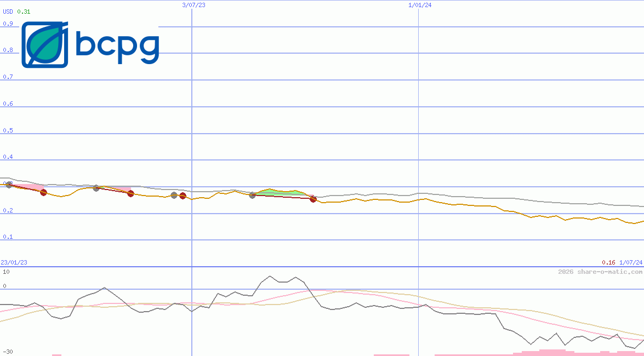The height and width of the screenshot is (356, 644).
Task: Open the USD currency label options
Action: tap(7, 10)
